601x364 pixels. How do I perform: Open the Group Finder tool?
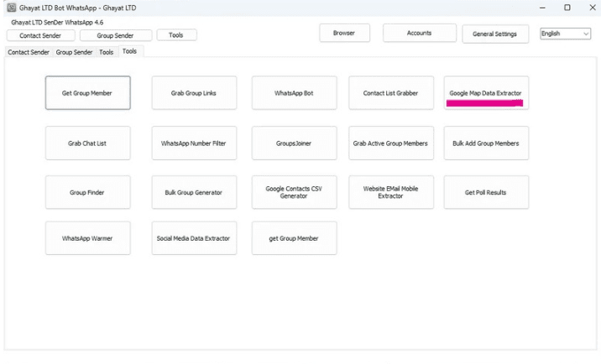[87, 193]
